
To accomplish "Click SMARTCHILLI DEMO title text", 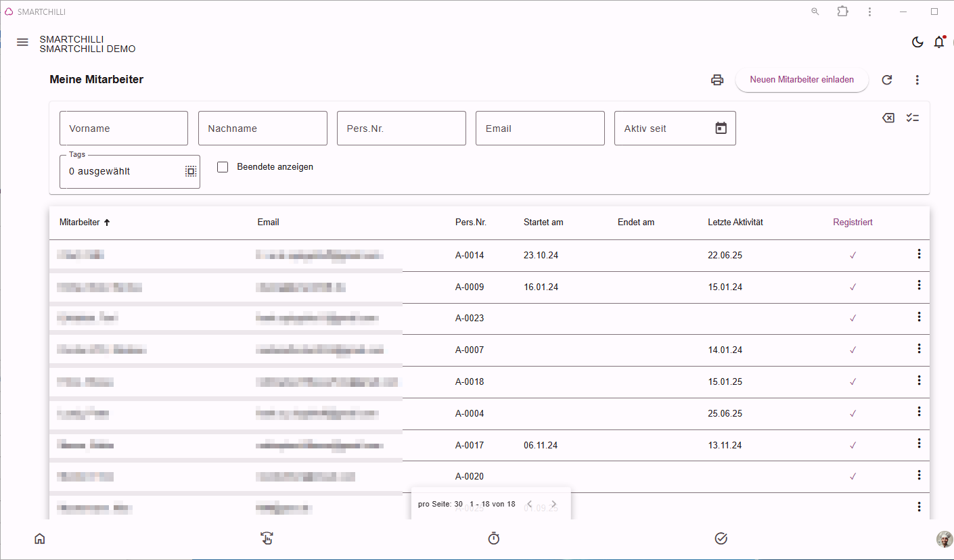I will click(87, 49).
